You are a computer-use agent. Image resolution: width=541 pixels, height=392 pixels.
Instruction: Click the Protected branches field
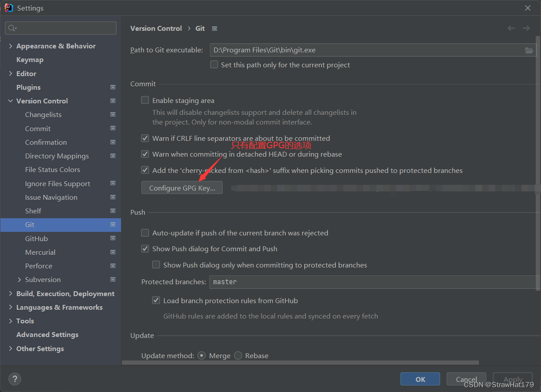(x=375, y=282)
